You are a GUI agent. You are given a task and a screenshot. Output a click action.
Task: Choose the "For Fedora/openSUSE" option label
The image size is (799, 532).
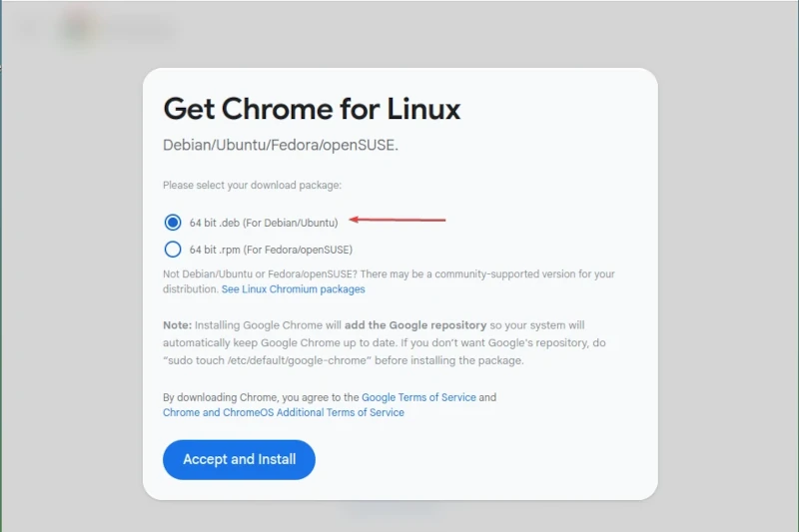[298, 250]
